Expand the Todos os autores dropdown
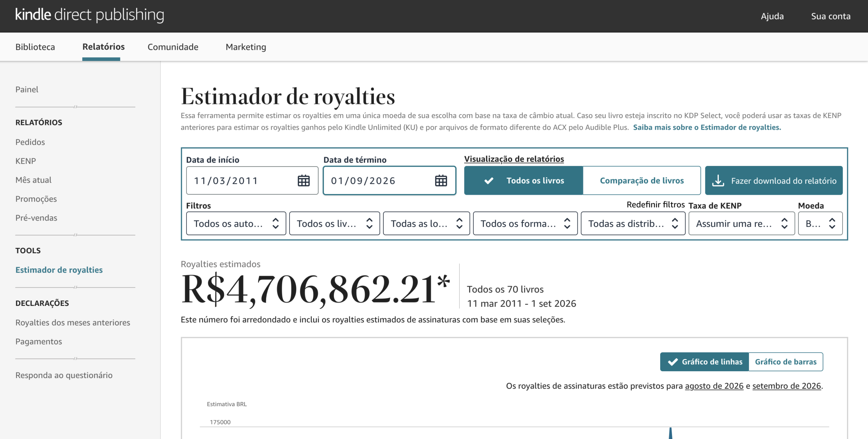Screen dimensions: 868x439 (x=236, y=224)
